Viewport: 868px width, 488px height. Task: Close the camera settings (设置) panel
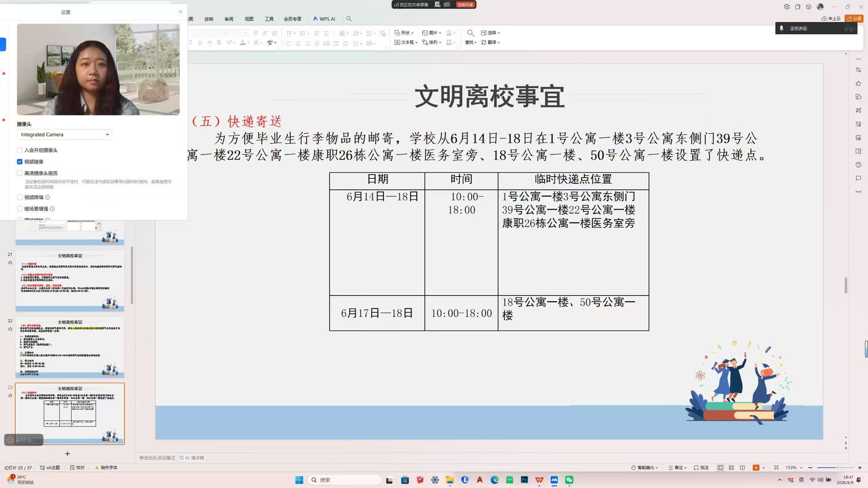pos(180,12)
